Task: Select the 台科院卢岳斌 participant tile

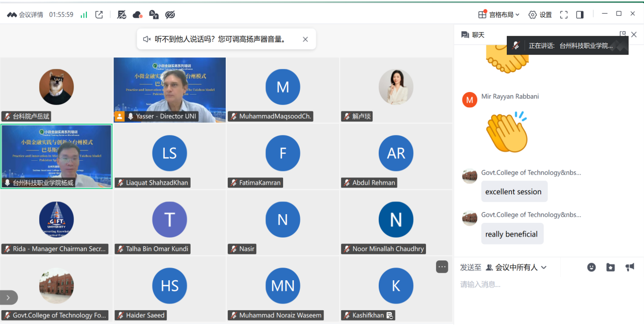Action: pyautogui.click(x=56, y=90)
